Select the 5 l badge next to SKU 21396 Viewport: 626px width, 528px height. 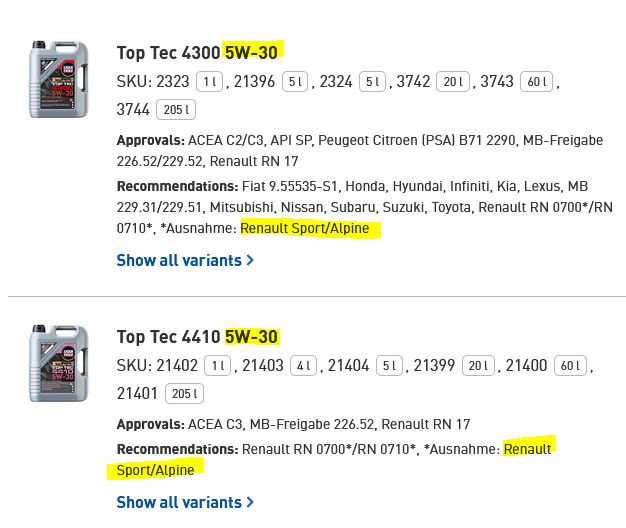pos(295,82)
